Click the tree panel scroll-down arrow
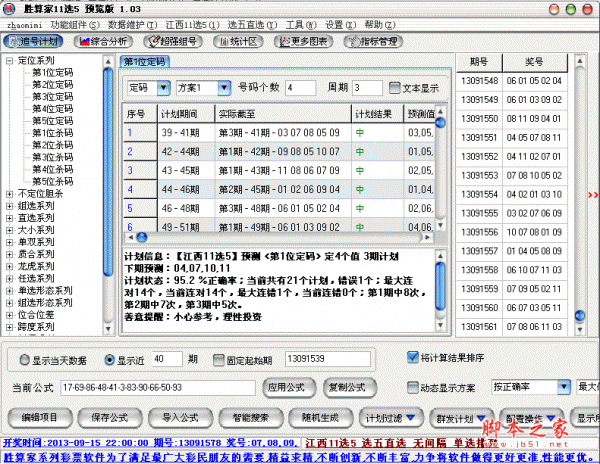The image size is (600, 464). (108, 329)
